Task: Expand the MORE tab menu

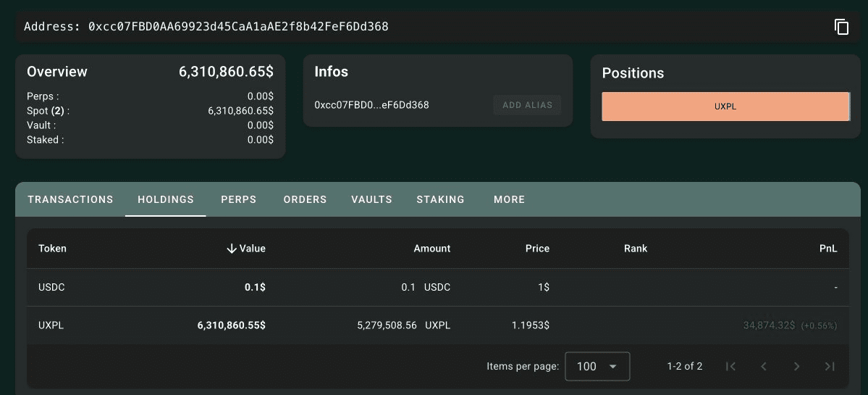Action: tap(509, 199)
